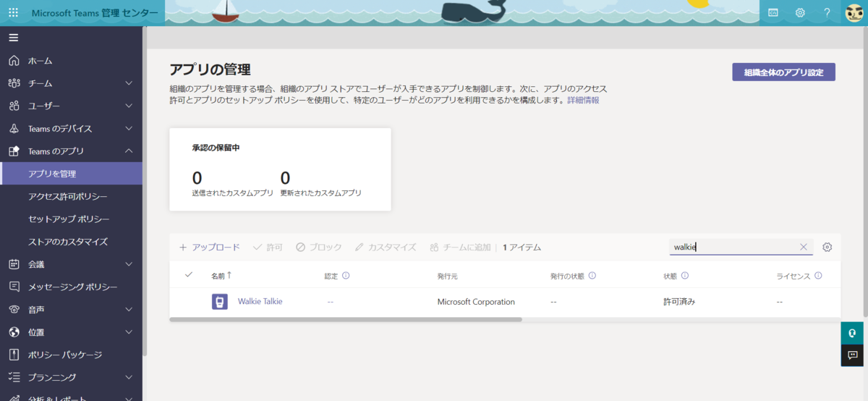Screen dimensions: 868x401
Task: Click info icon next to 認定 column
Action: point(346,276)
